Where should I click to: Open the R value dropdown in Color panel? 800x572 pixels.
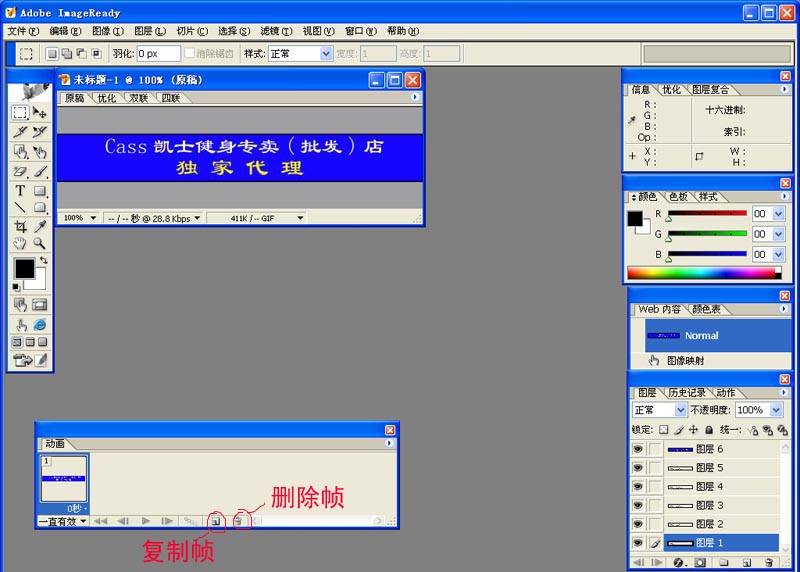[778, 214]
